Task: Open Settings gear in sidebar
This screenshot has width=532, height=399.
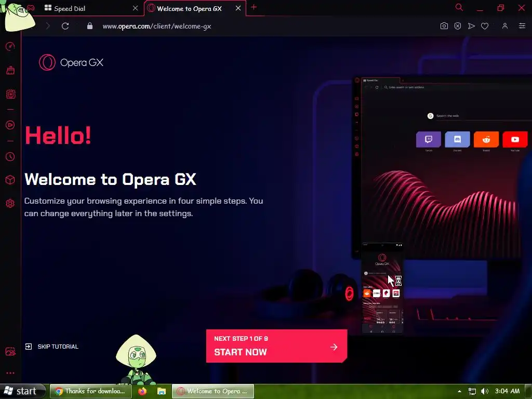Action: point(10,203)
